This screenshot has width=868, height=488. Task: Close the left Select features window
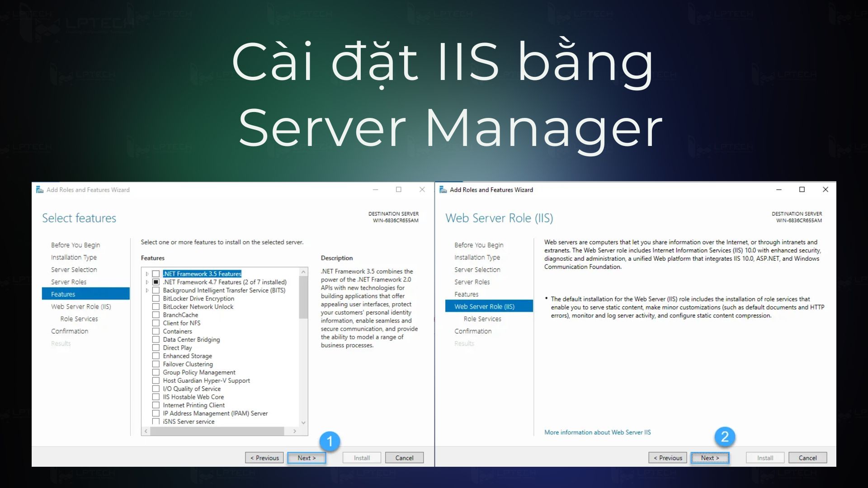422,190
